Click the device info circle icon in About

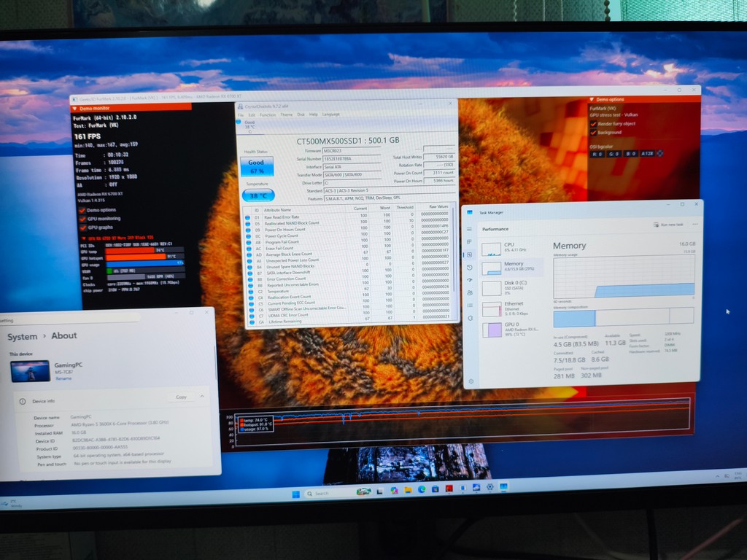point(23,401)
